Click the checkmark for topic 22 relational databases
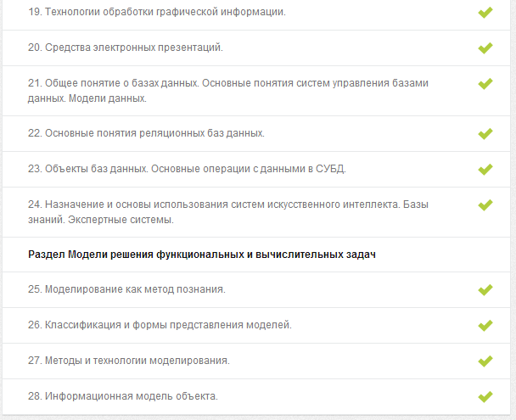516x420 pixels. (485, 133)
